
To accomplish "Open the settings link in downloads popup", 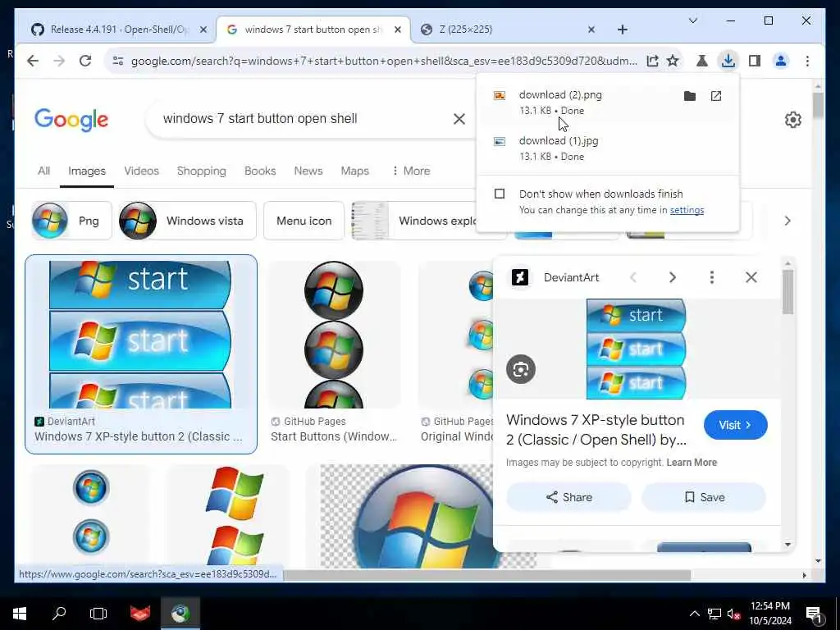I will point(687,210).
